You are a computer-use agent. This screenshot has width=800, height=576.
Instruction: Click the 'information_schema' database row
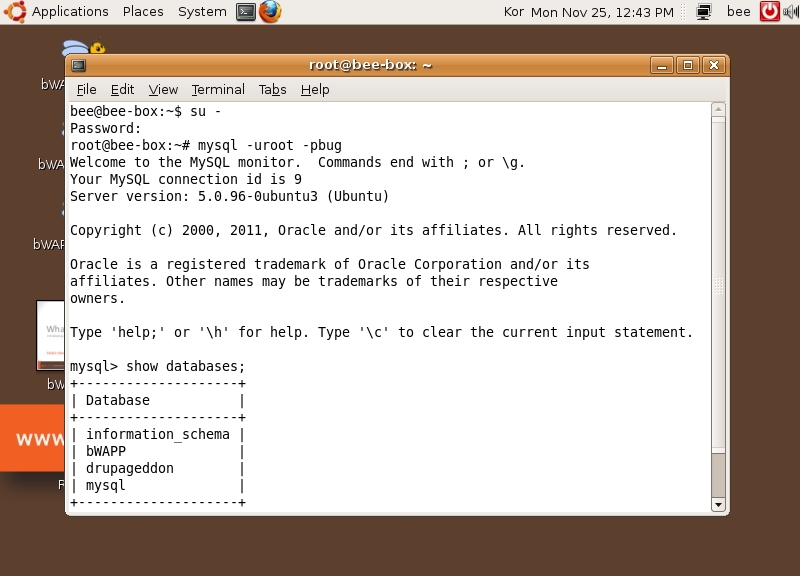tap(158, 434)
